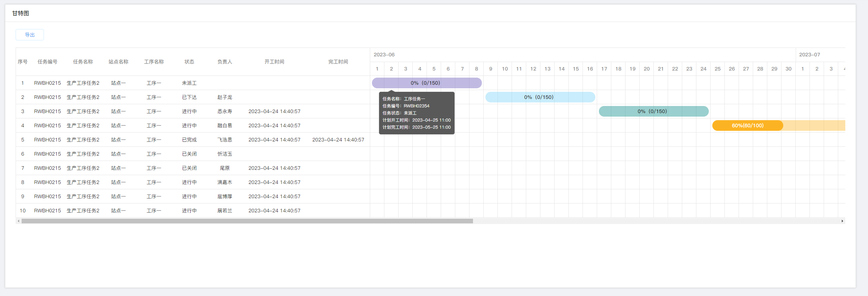Click assignee 展若兰 in row 10
Image resolution: width=868 pixels, height=296 pixels.
(x=225, y=211)
